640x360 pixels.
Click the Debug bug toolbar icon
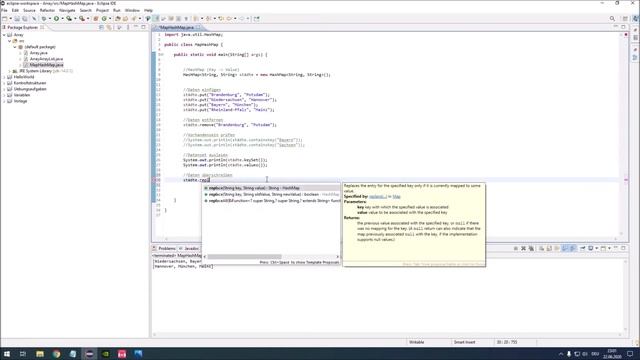point(44,18)
